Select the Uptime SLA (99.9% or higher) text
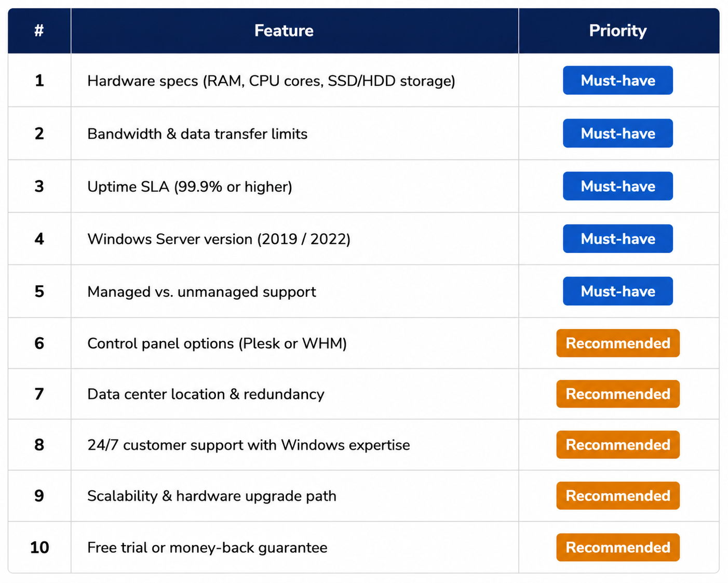This screenshot has width=728, height=583. [x=190, y=187]
